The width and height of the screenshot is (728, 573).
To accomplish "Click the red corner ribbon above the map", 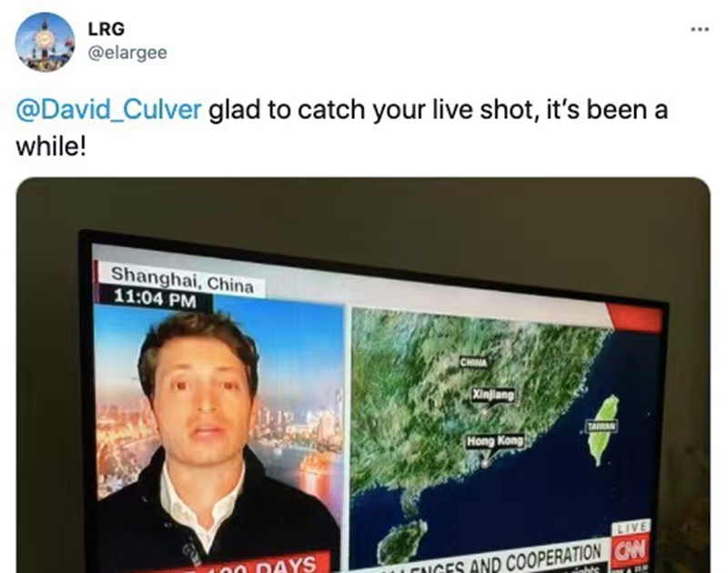I will pyautogui.click(x=635, y=318).
